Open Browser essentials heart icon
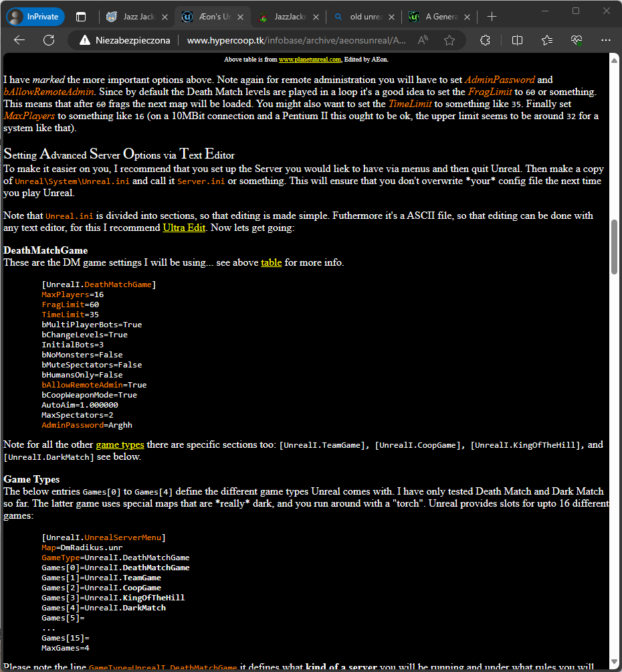Viewport: 622px width, 672px height. [577, 40]
